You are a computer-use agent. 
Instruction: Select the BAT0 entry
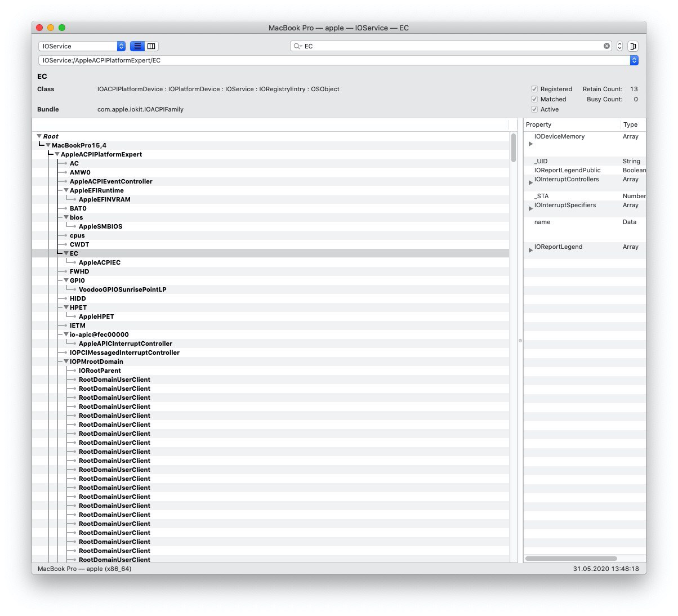click(78, 208)
